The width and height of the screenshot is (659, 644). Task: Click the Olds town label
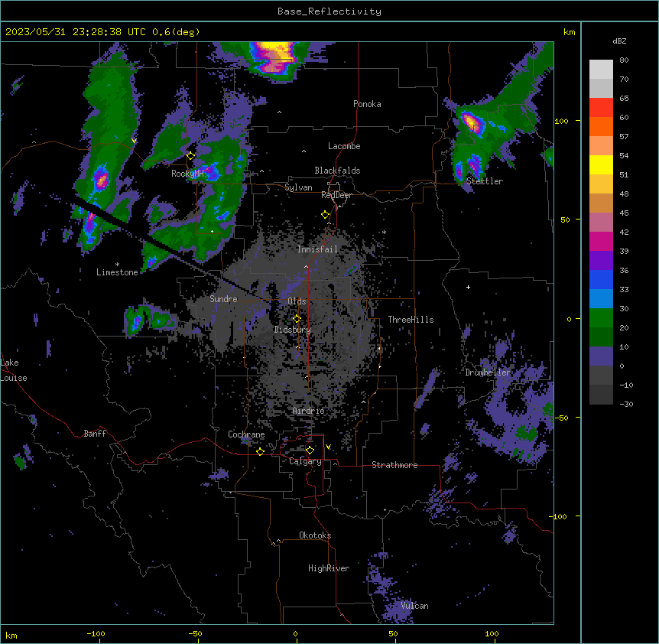tap(297, 301)
